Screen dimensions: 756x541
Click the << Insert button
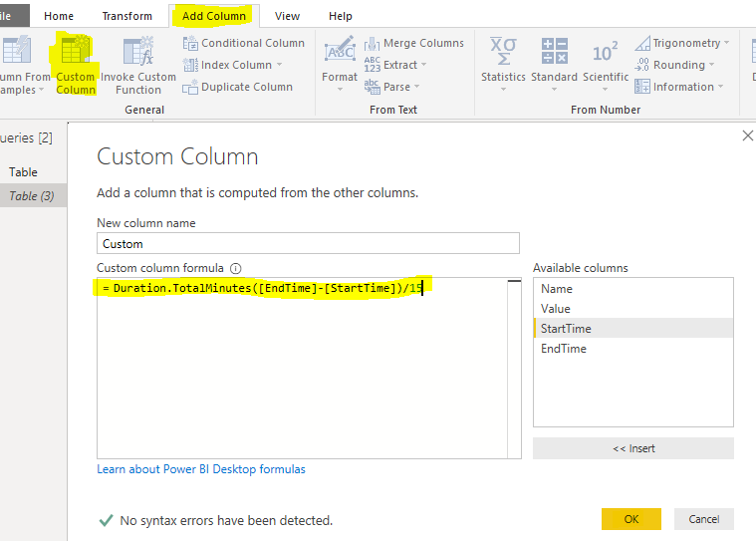[633, 448]
